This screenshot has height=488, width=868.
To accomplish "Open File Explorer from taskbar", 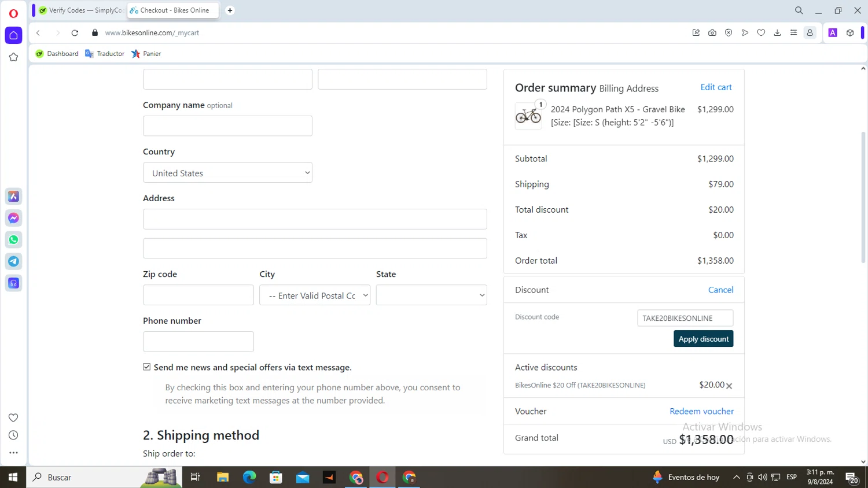I will (223, 477).
